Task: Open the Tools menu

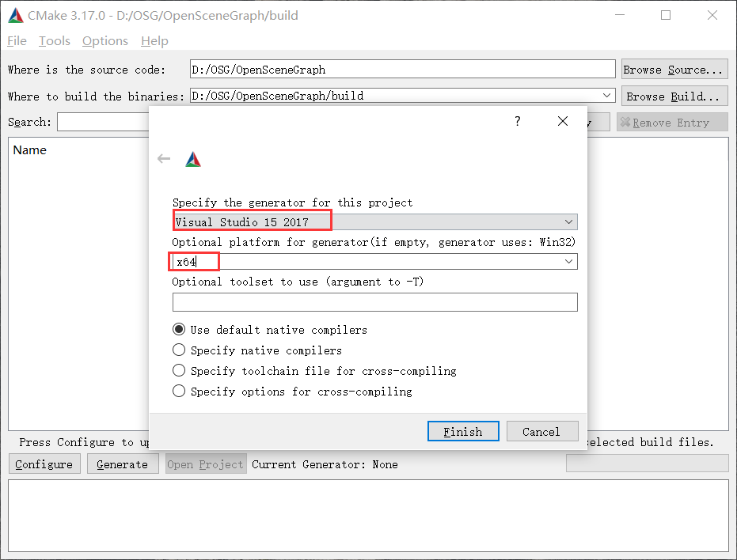Action: coord(54,40)
